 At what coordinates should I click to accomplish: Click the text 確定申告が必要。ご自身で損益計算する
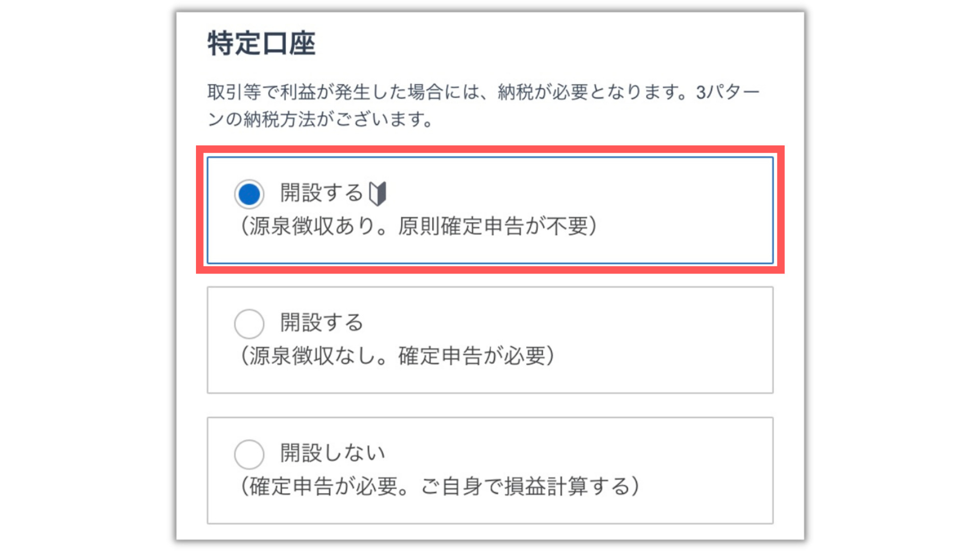pos(440,486)
